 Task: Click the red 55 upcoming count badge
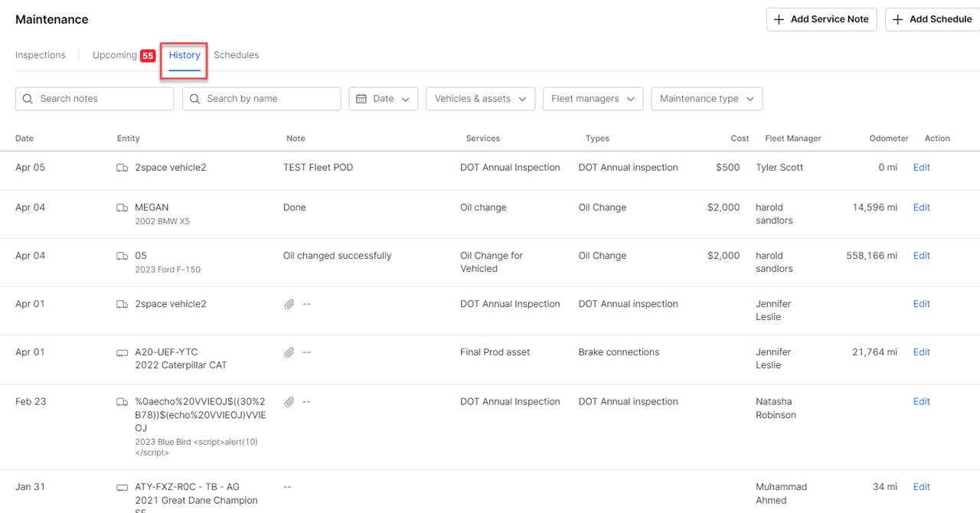[148, 56]
